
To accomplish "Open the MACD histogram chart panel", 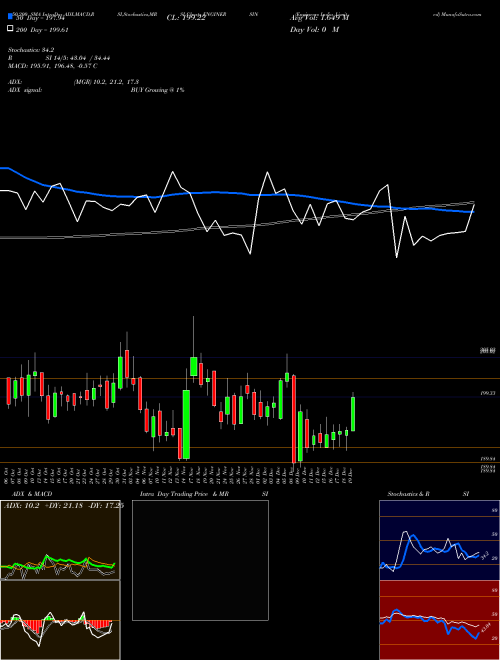I will tap(60, 620).
